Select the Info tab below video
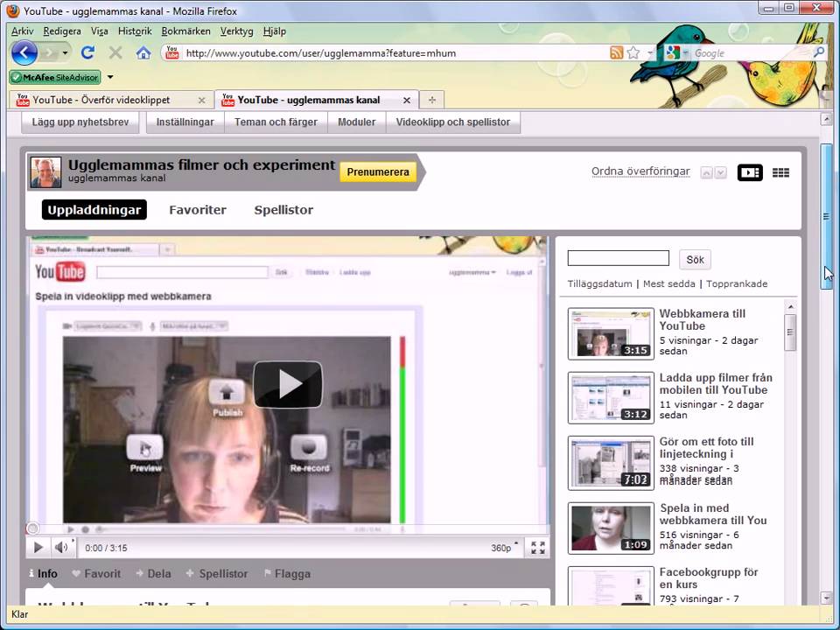Viewport: 840px width, 630px height. (43, 573)
